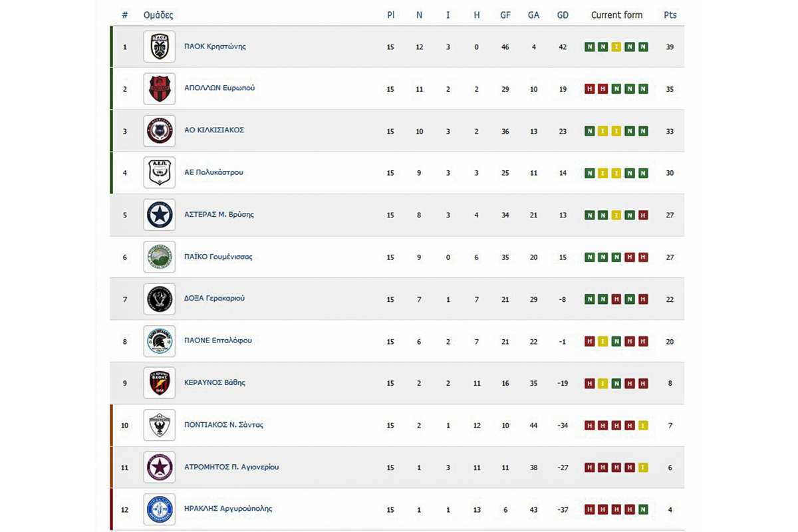Click the ΠΑΟΚ Κρηστώνης team crest
The image size is (798, 532).
(x=160, y=47)
